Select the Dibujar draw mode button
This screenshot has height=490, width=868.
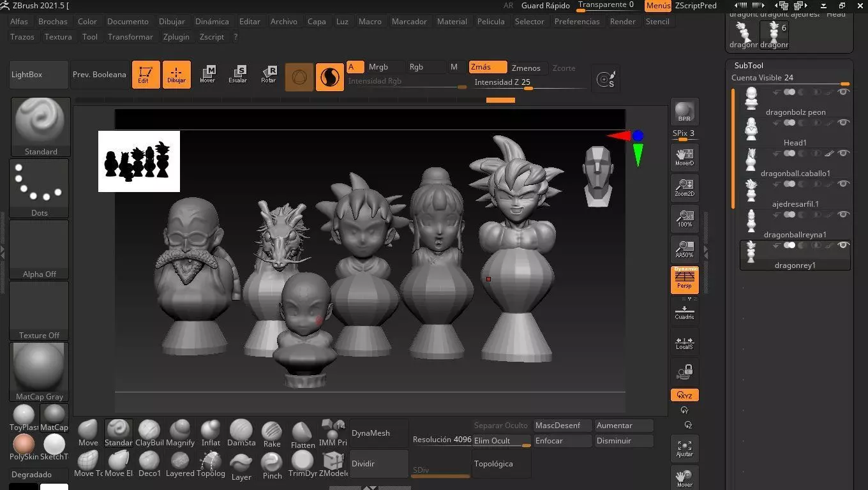177,75
